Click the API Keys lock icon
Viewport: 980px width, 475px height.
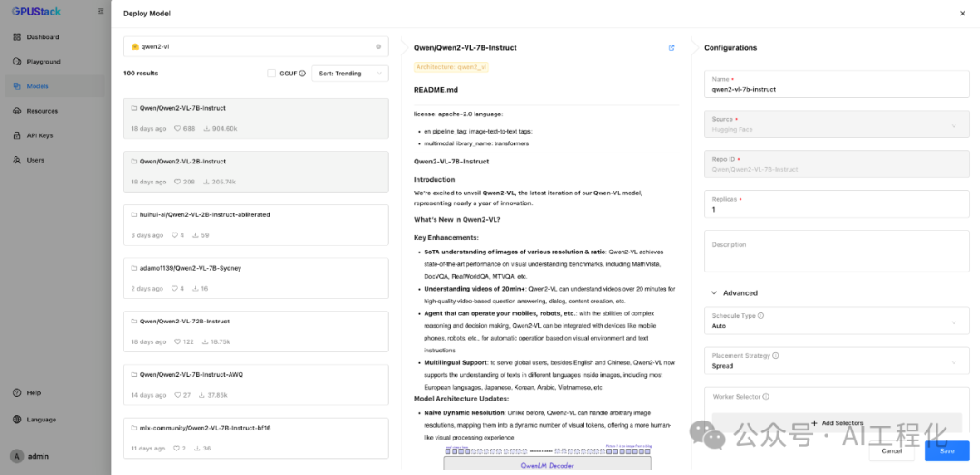click(x=17, y=135)
